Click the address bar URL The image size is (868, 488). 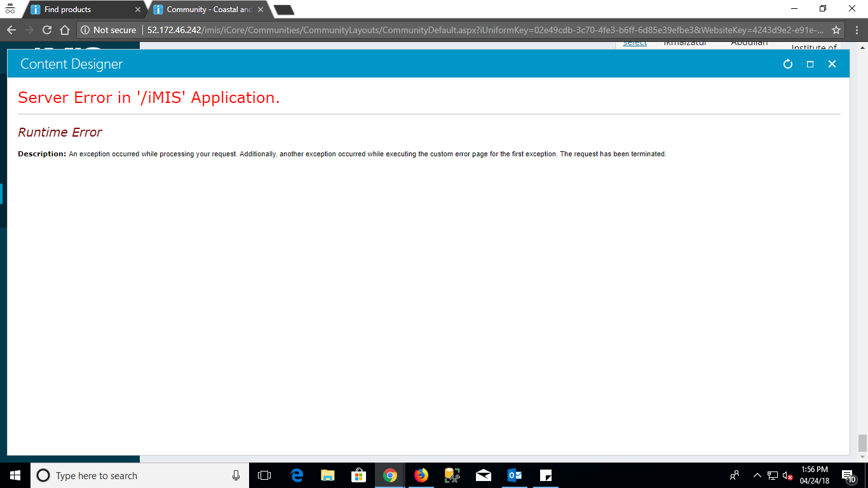483,30
